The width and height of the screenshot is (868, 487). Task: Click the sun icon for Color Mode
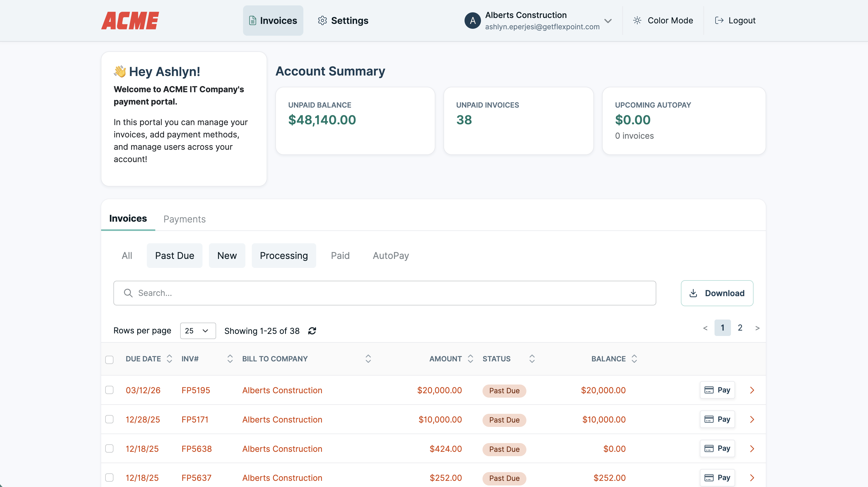tap(637, 21)
